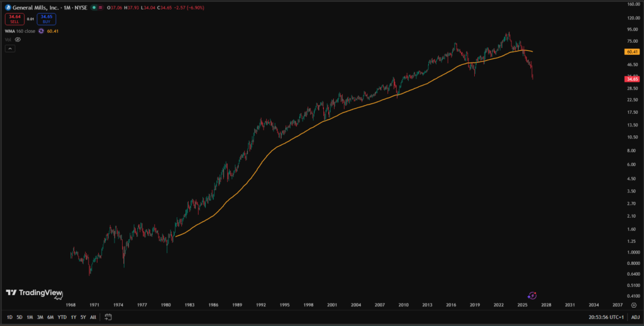
Task: Click the 2010 time axis label
Action: (x=403, y=305)
